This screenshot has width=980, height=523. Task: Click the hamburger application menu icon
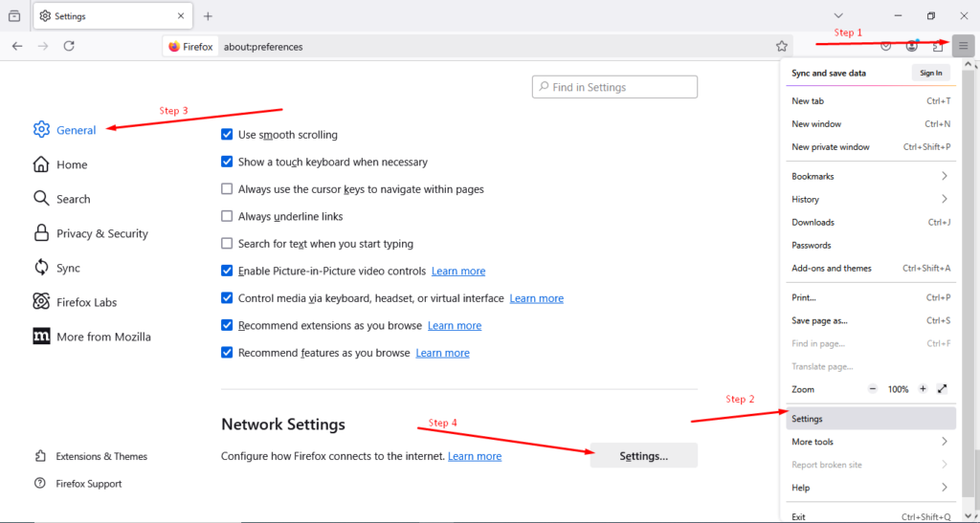(x=963, y=46)
